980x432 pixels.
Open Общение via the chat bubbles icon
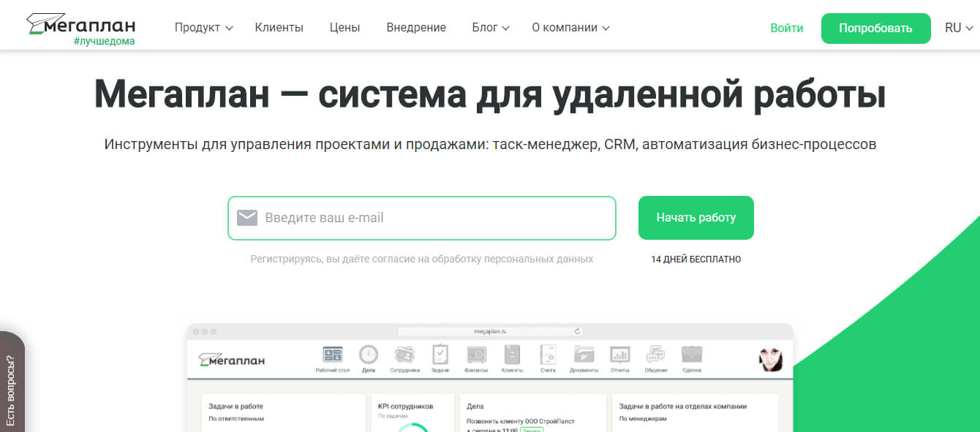coord(656,356)
